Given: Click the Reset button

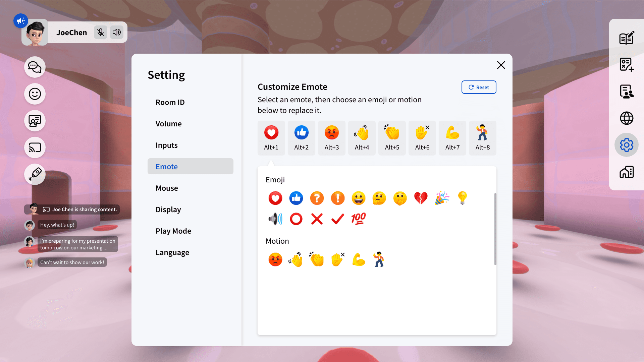Looking at the screenshot, I should click(479, 87).
